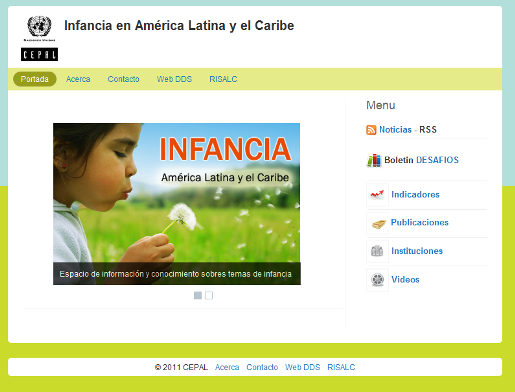Screen dimensions: 515x392
Task: Click the orange RSS feed icon
Action: (x=371, y=130)
